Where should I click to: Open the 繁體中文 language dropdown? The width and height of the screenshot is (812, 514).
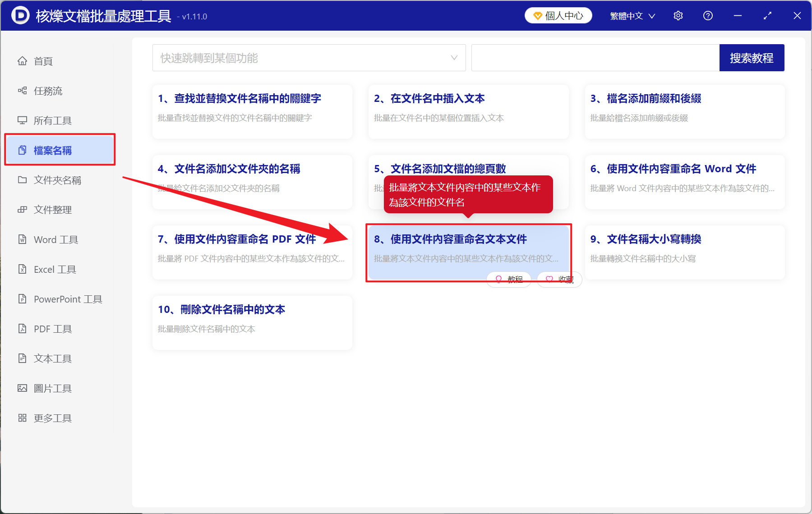[x=632, y=15]
